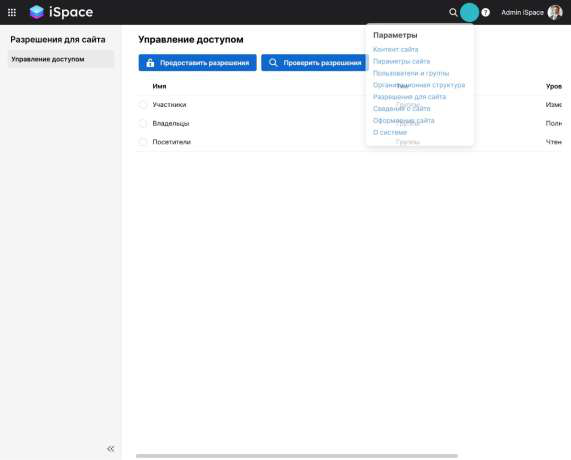Select the Посетители row radio button
Viewport: 571px width, 460px height.
point(143,142)
